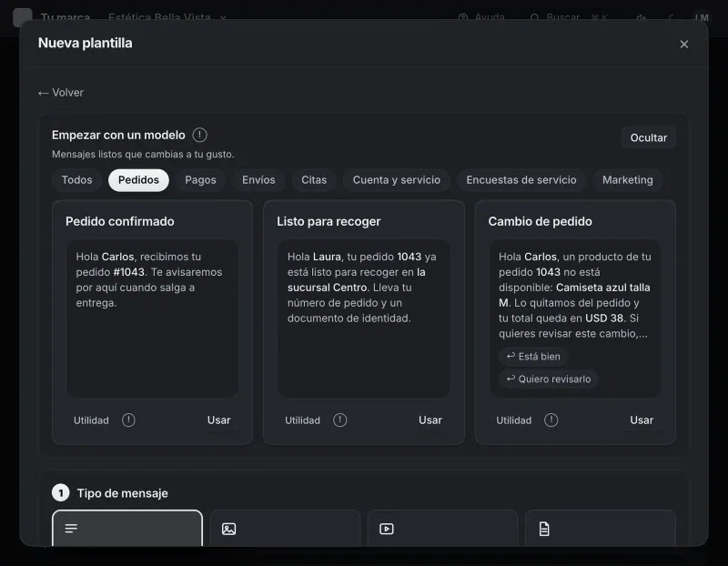The width and height of the screenshot is (728, 566).
Task: Open info icon next to Empezar con un modelo
Action: point(199,135)
